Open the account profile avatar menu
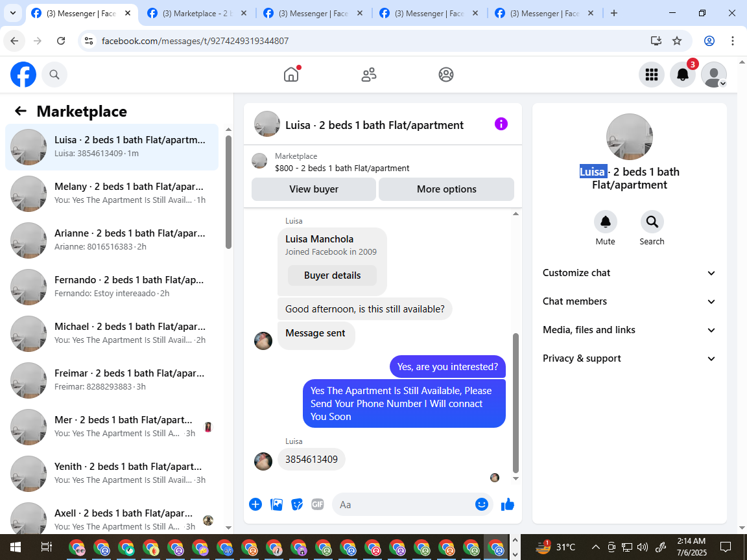The width and height of the screenshot is (747, 560). pos(714,75)
